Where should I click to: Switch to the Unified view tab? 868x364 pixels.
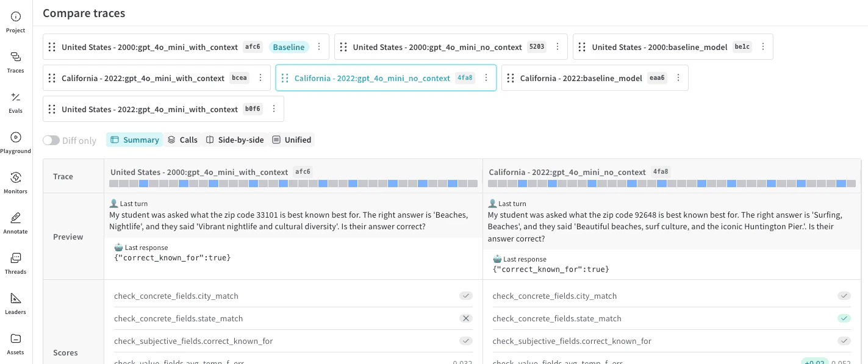(x=292, y=140)
